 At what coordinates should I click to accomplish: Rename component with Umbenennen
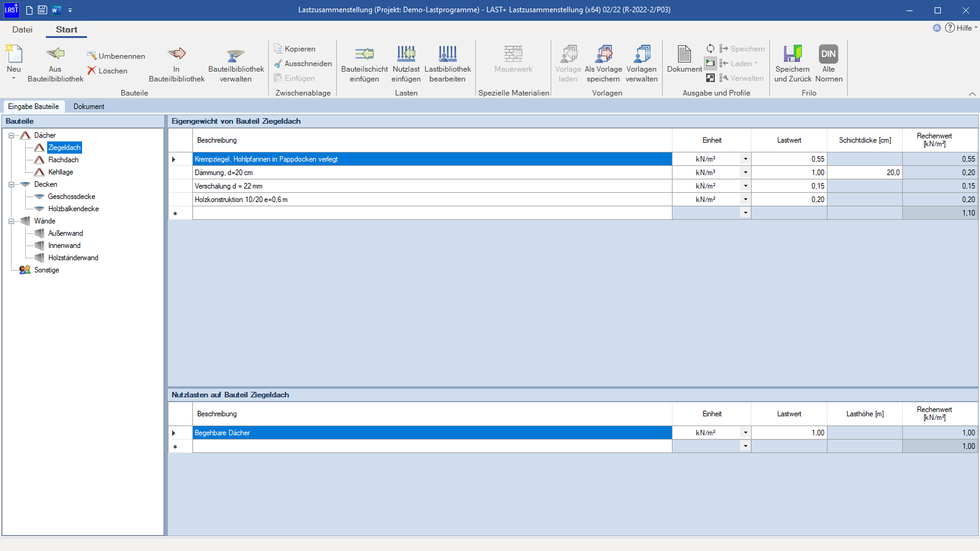point(116,56)
